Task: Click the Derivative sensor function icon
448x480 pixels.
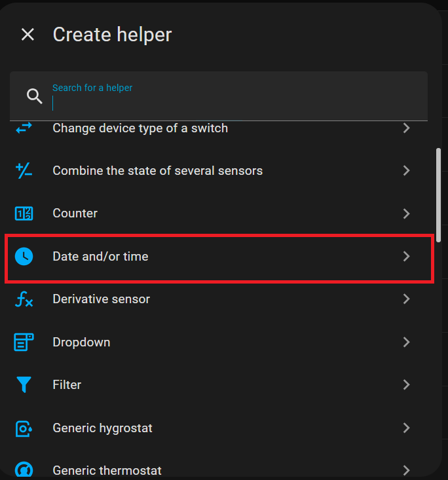Action: 24,299
